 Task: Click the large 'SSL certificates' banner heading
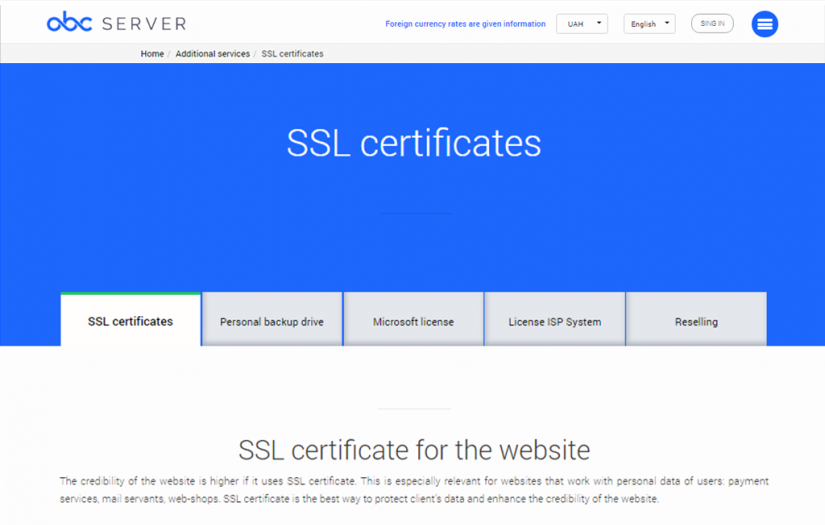414,143
